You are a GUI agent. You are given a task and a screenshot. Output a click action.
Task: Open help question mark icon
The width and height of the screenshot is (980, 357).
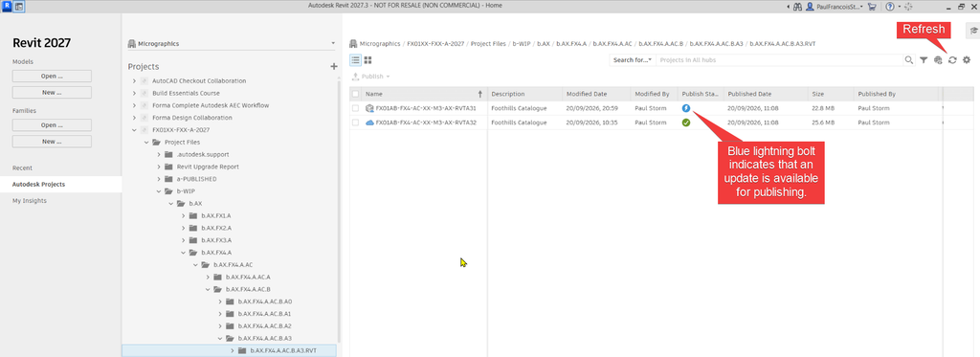tap(889, 7)
